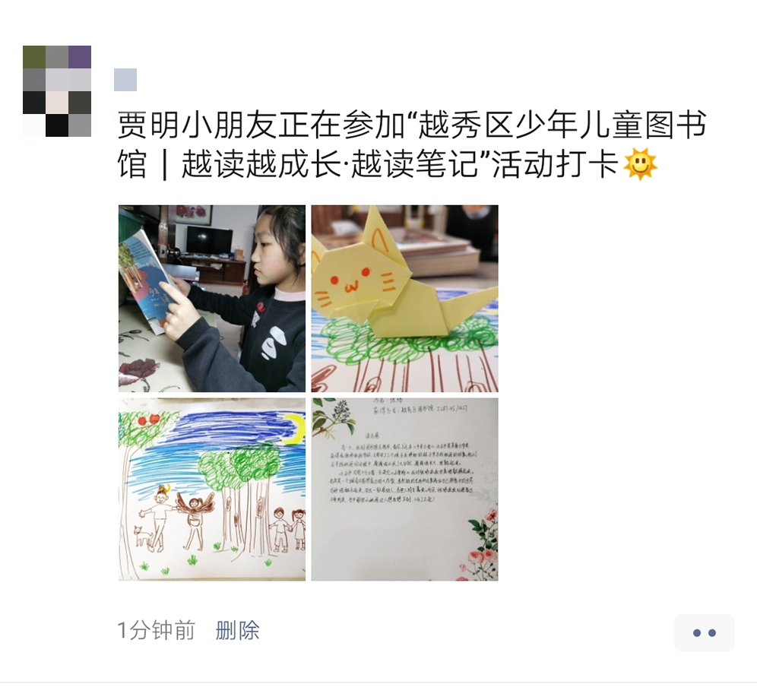The width and height of the screenshot is (757, 700).
Task: View the image with green scribbled bushes under the cat
Action: click(x=404, y=299)
